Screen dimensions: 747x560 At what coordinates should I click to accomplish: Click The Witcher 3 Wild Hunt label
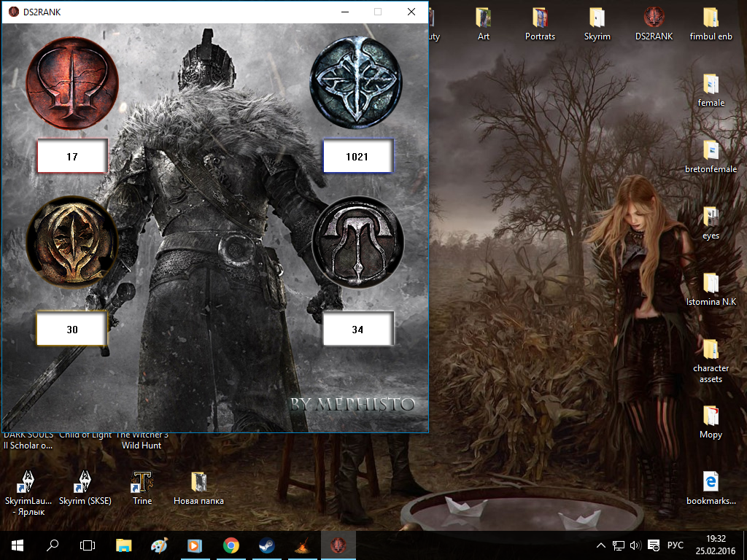click(x=142, y=440)
